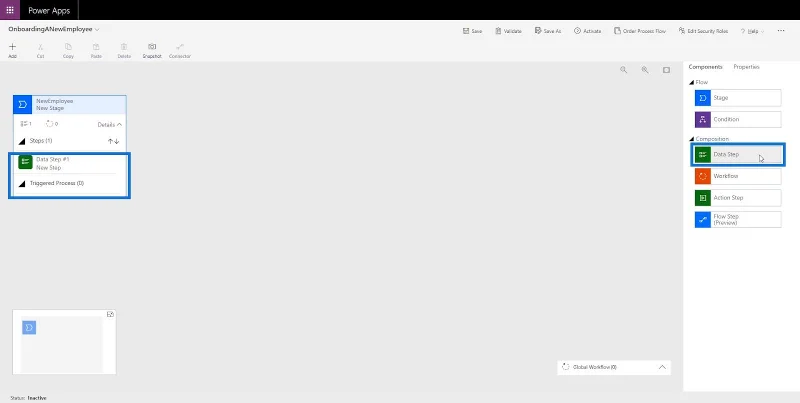Move the step down with down arrow
Image resolution: width=800 pixels, height=403 pixels.
[x=117, y=141]
